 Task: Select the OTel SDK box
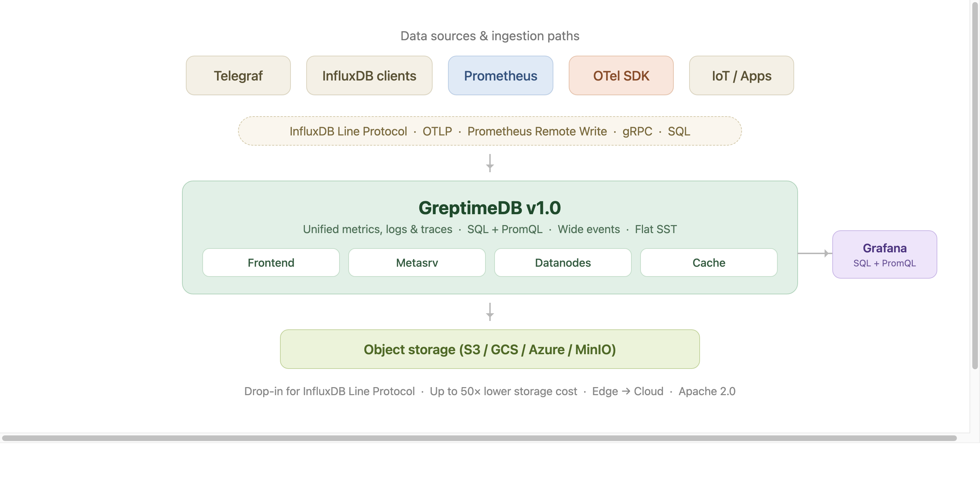(x=621, y=76)
